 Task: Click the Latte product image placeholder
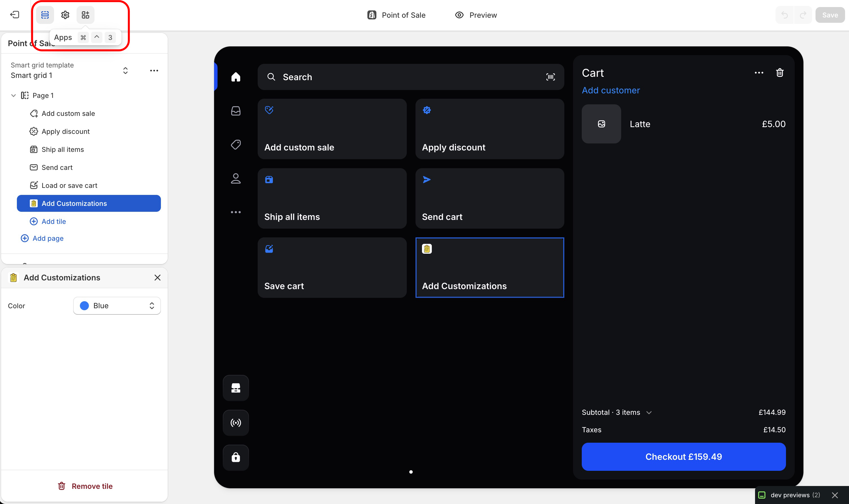tap(601, 124)
